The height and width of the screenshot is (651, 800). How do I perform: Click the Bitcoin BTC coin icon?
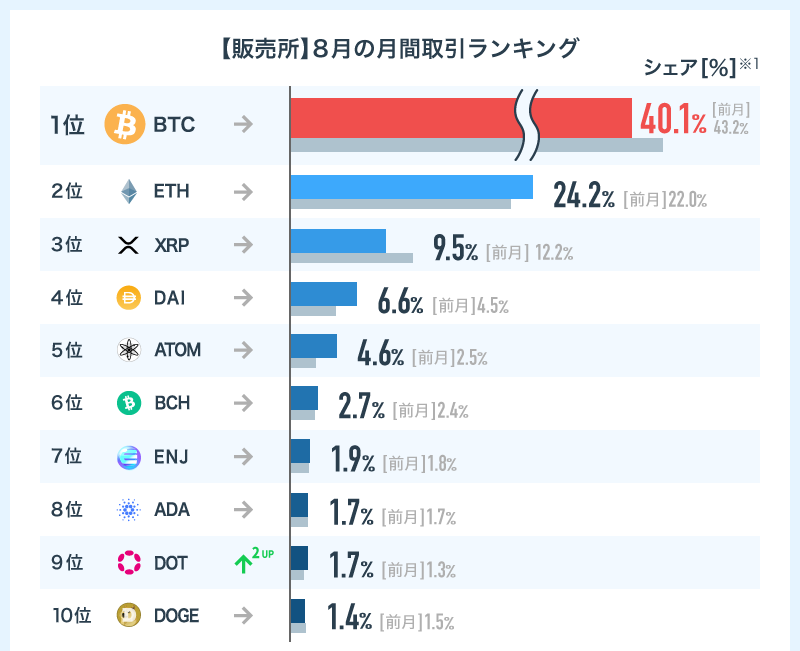pyautogui.click(x=125, y=125)
